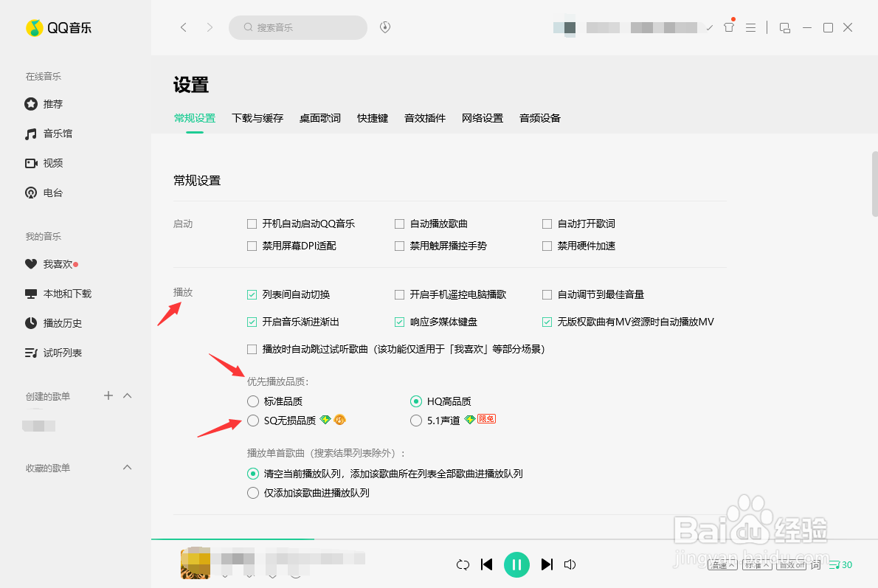Adjust volume via the speaker control

[x=570, y=564]
